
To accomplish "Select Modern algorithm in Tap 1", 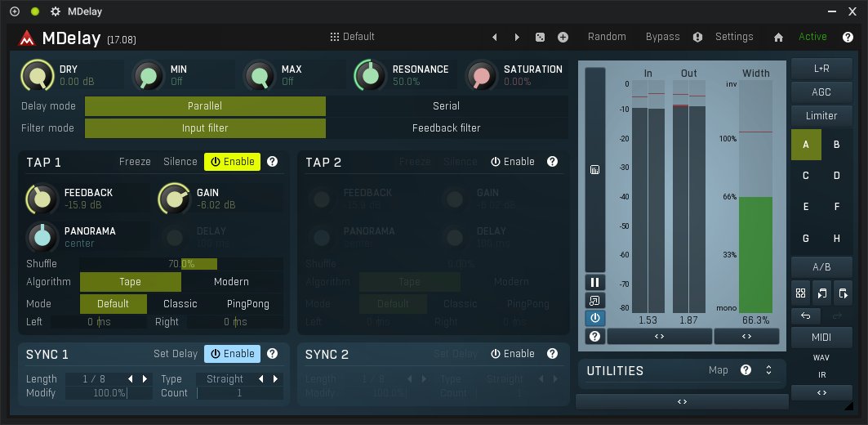I will [x=231, y=282].
